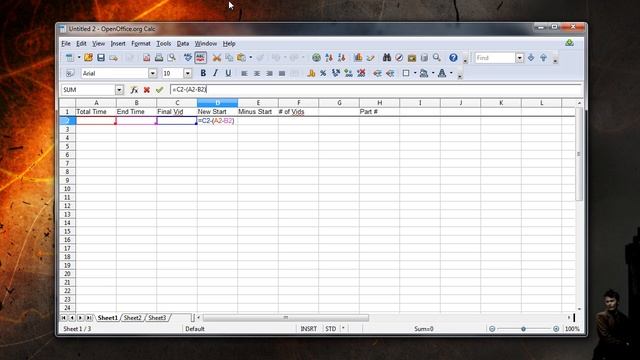Toggle the Show Draw Functions icon
Image resolution: width=640 pixels, height=360 pixels.
pos(371,58)
